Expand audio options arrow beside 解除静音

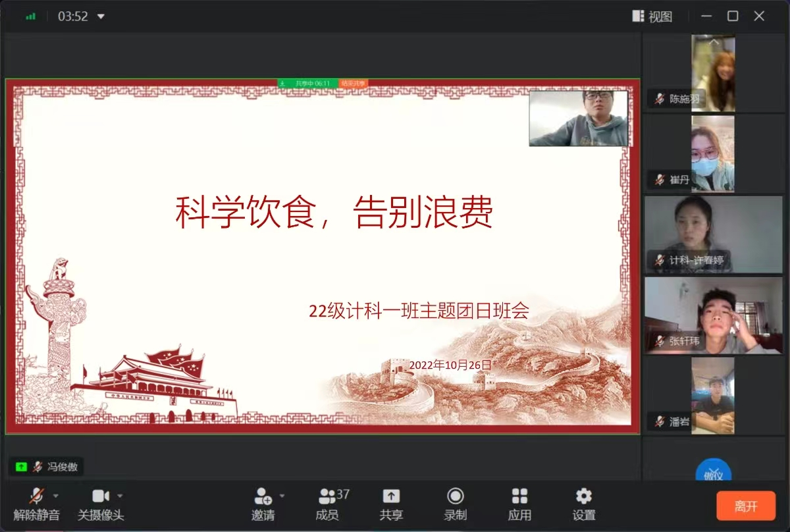coord(56,496)
